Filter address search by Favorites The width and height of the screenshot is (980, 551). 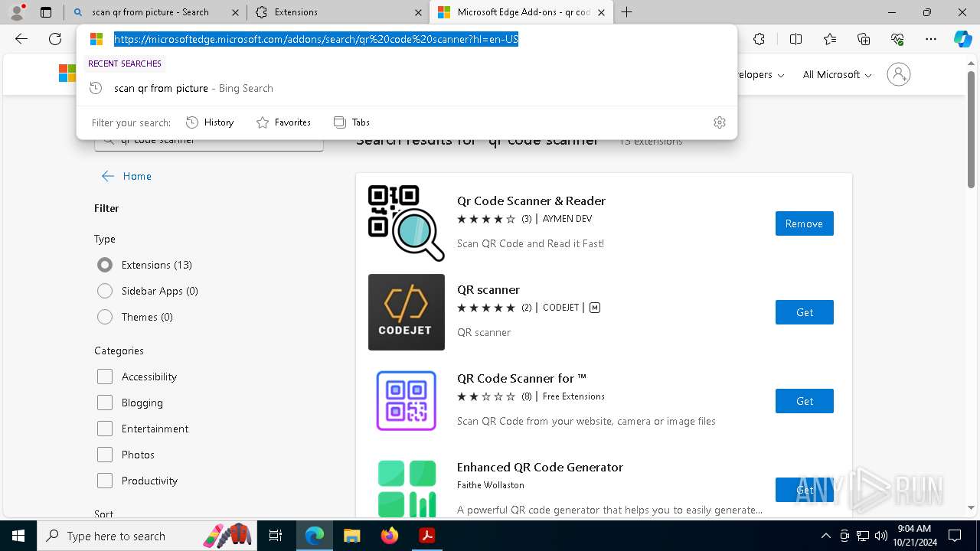(x=283, y=122)
